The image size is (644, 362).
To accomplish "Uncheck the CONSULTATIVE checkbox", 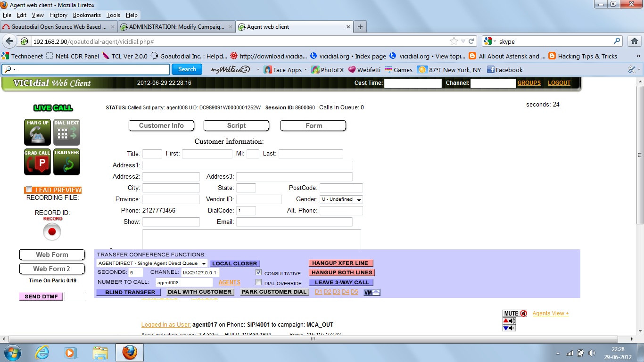I will pyautogui.click(x=258, y=272).
